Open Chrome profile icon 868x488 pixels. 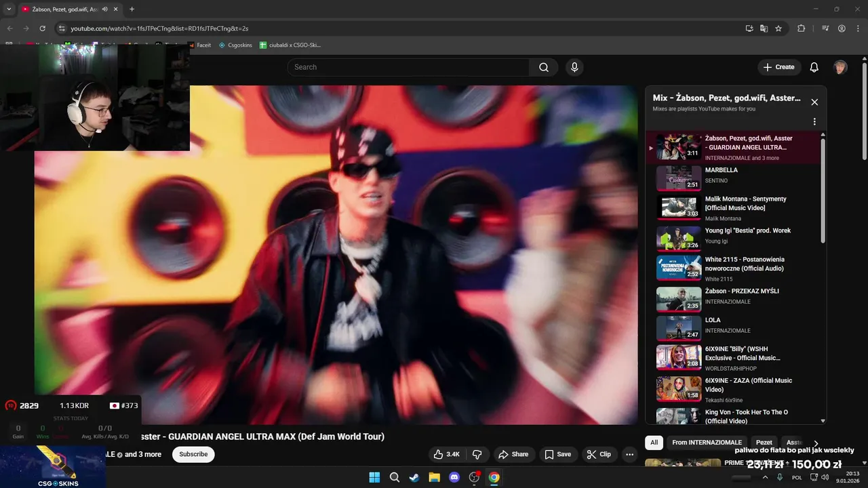pos(842,28)
